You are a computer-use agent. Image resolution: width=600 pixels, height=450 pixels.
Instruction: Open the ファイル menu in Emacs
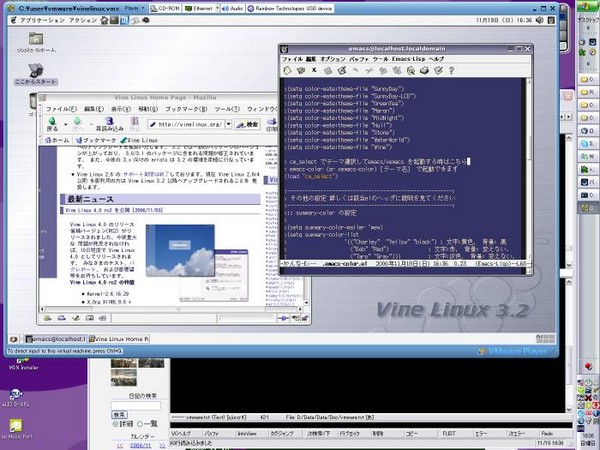pyautogui.click(x=292, y=59)
